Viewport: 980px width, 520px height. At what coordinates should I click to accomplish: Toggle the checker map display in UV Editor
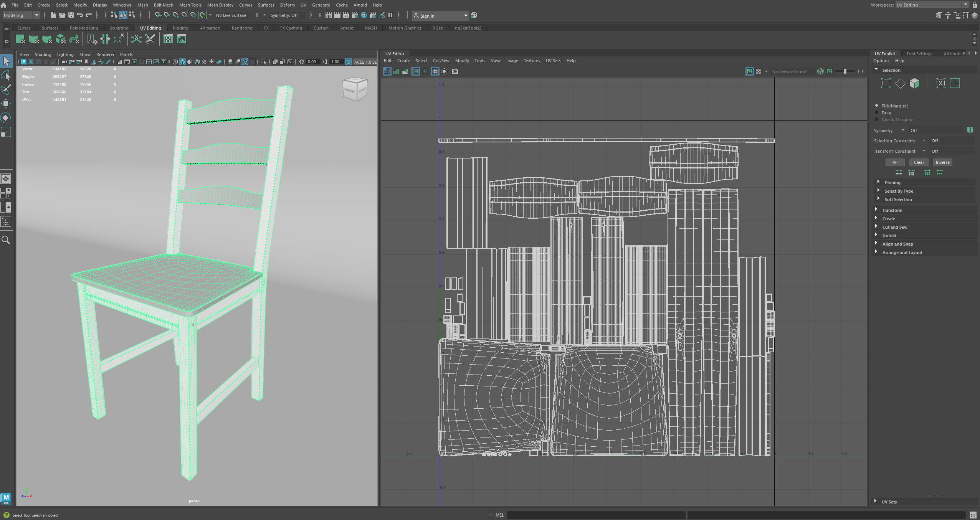759,71
